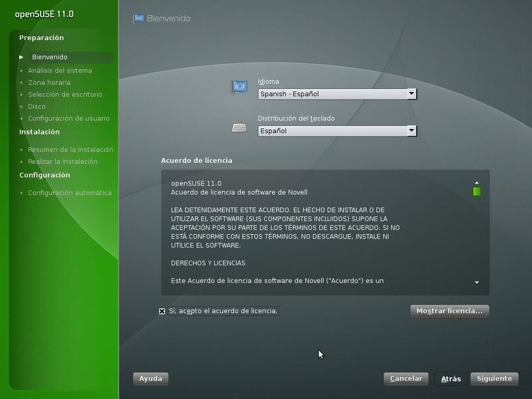Open the keyboard layout dropdown arrow
This screenshot has width=532, height=399.
[412, 130]
